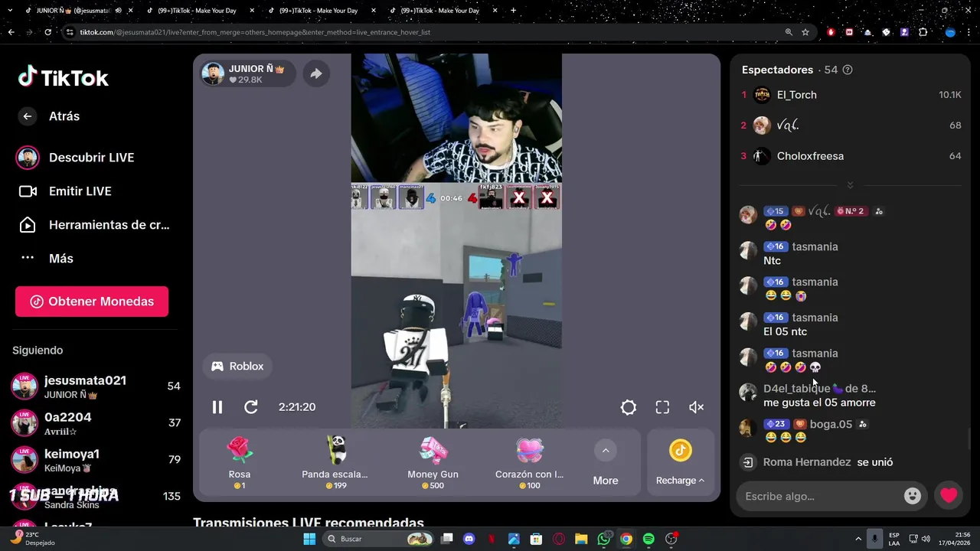The height and width of the screenshot is (551, 980).
Task: Open Windows Start menu
Action: click(x=309, y=539)
